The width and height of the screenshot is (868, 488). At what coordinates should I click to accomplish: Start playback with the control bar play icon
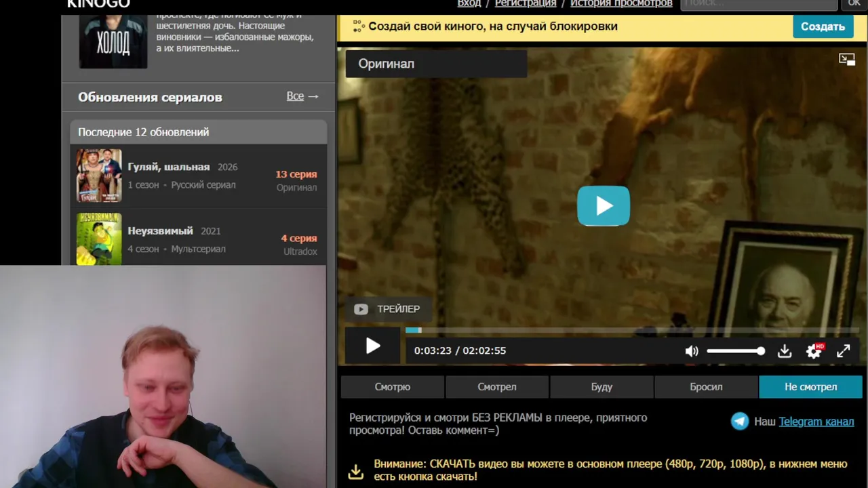pos(373,346)
